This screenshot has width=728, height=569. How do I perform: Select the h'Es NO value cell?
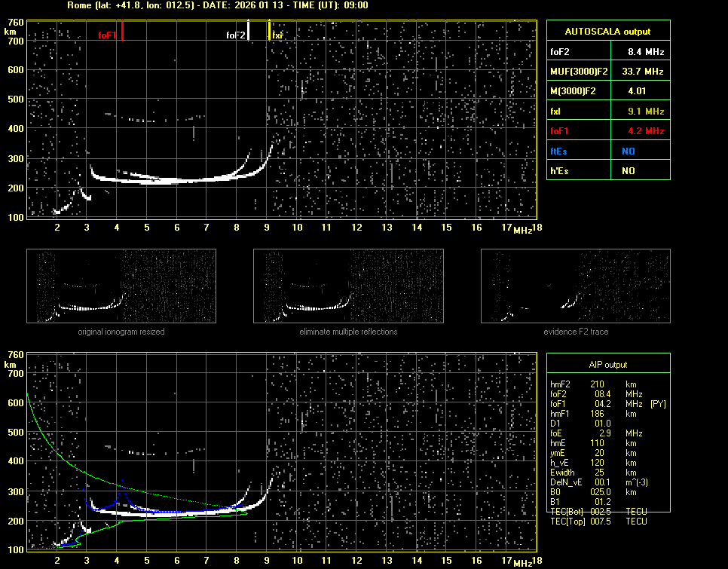point(628,171)
